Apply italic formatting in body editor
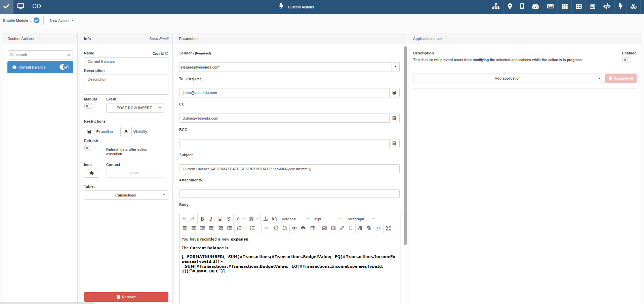This screenshot has width=644, height=304. (211, 219)
